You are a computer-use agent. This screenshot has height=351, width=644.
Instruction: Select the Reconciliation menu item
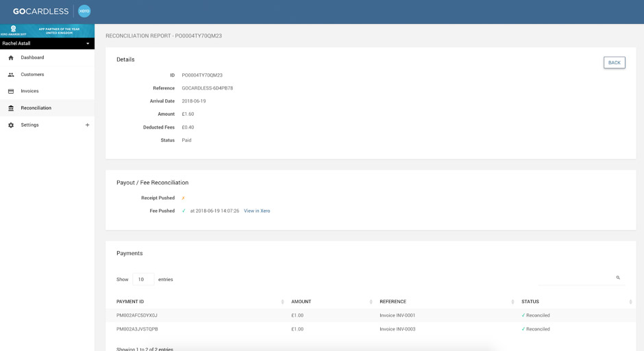pos(47,108)
